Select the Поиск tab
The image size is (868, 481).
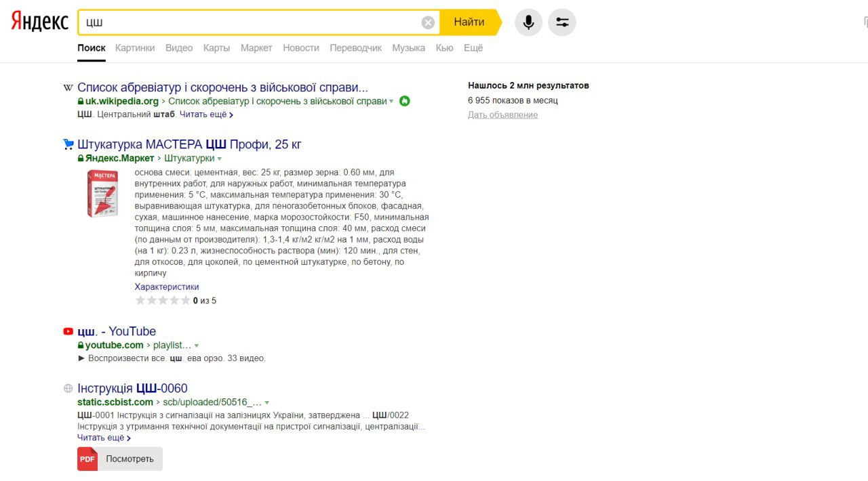pos(92,48)
